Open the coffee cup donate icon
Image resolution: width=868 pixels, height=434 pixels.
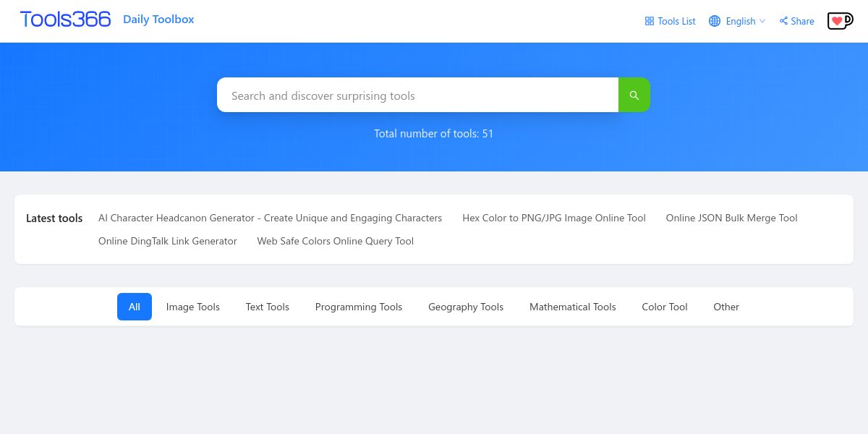coord(840,21)
